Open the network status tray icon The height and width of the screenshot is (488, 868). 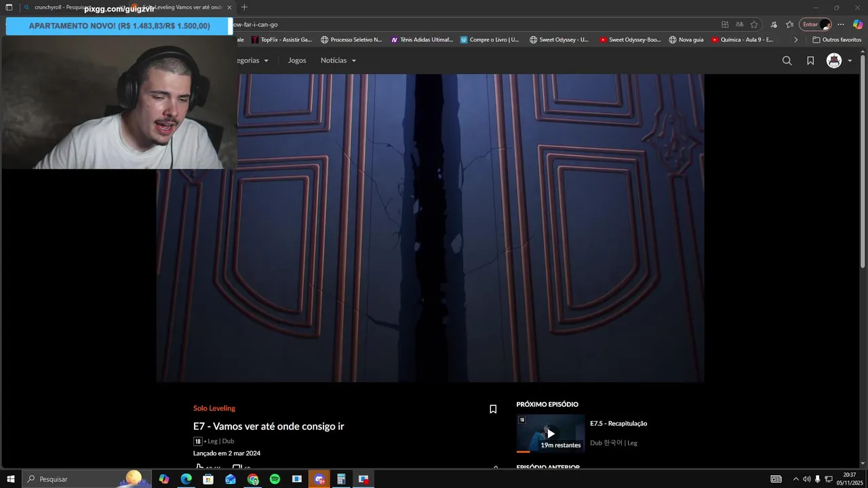829,479
